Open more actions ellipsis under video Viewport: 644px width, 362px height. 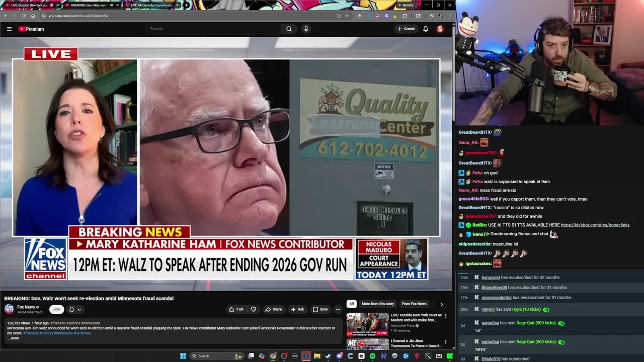338,309
